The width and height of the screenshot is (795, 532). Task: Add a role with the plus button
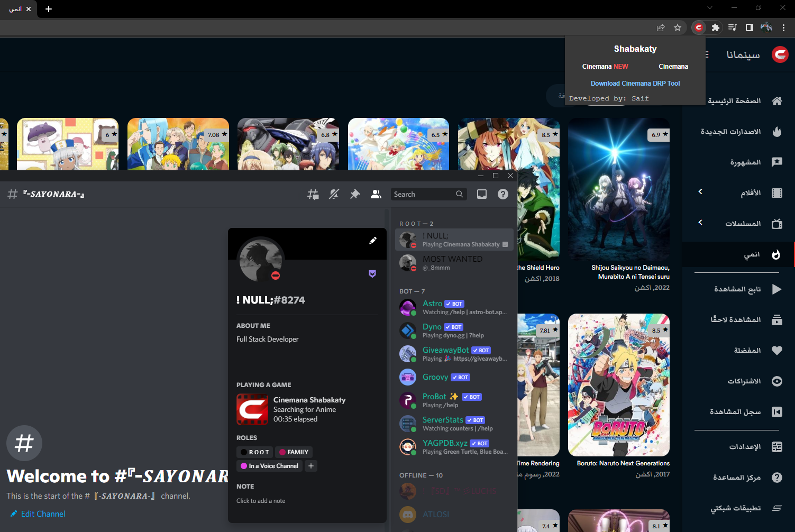coord(311,466)
